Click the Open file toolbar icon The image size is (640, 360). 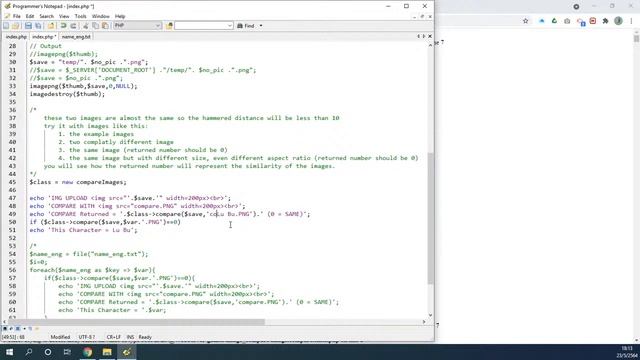(16, 26)
